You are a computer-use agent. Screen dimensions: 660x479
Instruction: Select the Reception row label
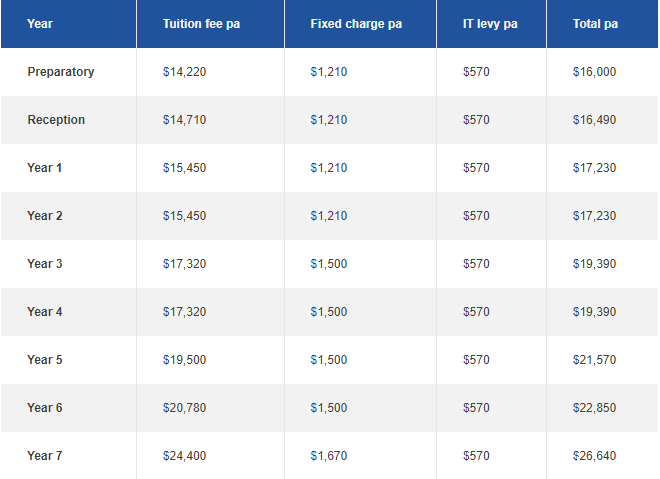click(x=56, y=120)
